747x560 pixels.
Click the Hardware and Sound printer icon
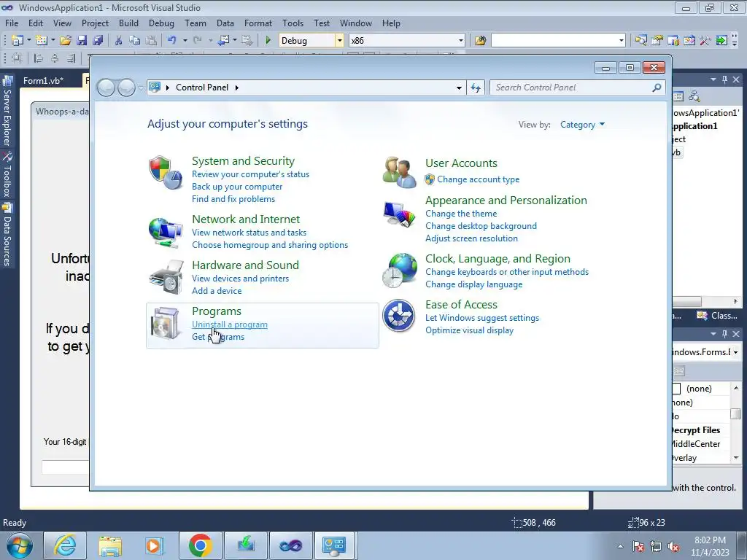(166, 277)
